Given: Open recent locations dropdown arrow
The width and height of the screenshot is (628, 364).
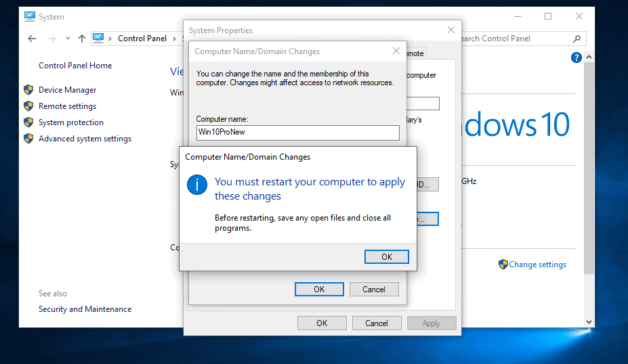Looking at the screenshot, I should click(x=68, y=39).
